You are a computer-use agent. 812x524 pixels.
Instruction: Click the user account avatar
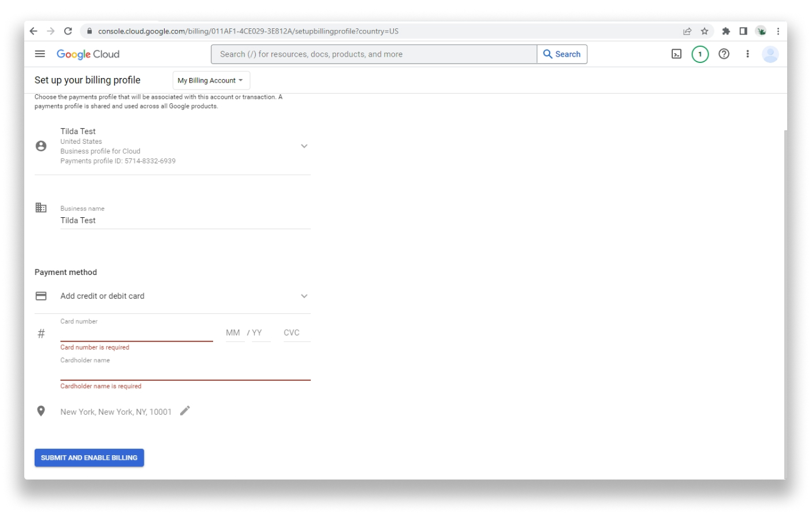(770, 54)
